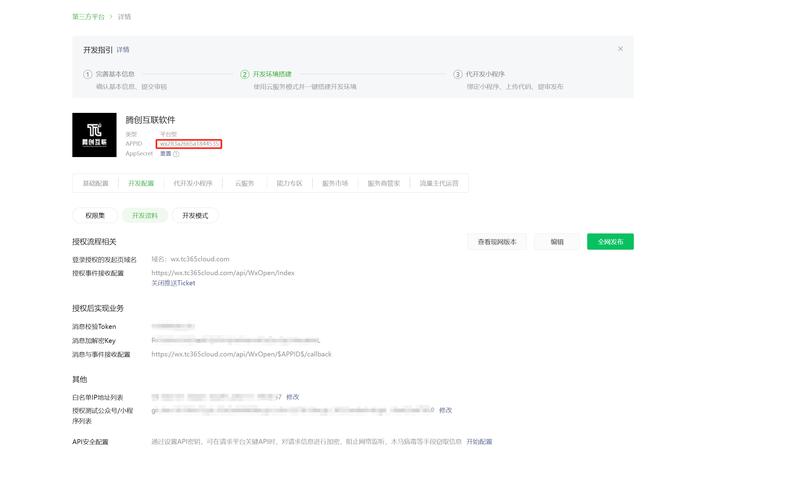Go to 第三方平台 breadcrumb

[88, 17]
